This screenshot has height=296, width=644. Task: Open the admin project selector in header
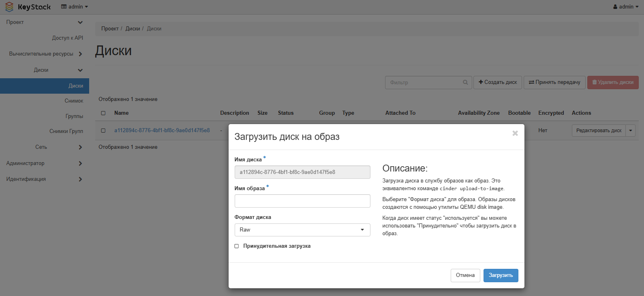click(x=75, y=7)
